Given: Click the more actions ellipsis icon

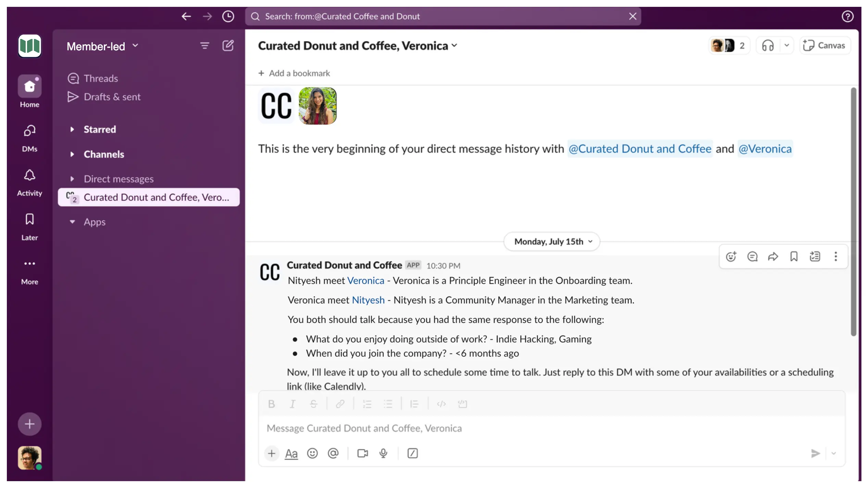Looking at the screenshot, I should click(x=836, y=256).
